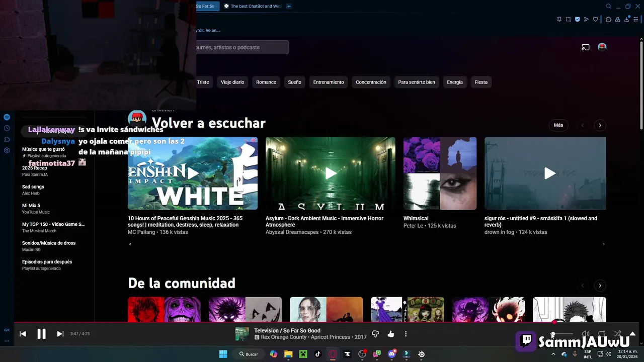Toggle the ad blocker shield icon

tap(577, 20)
